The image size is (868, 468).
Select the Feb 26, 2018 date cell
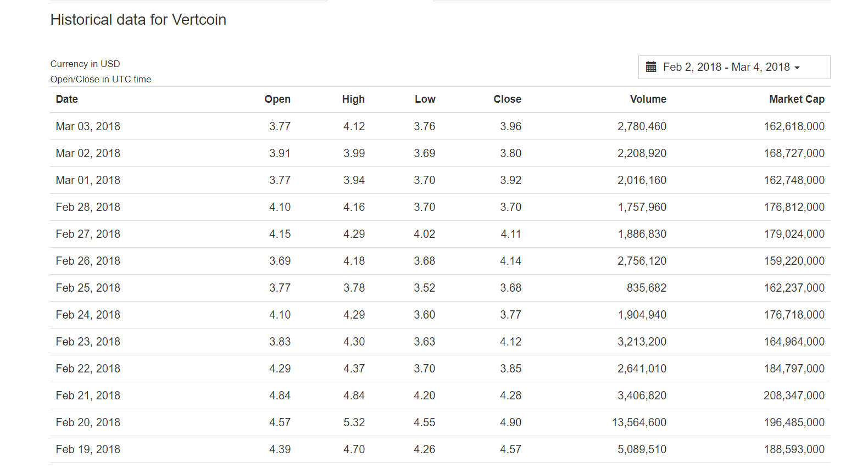click(x=88, y=261)
